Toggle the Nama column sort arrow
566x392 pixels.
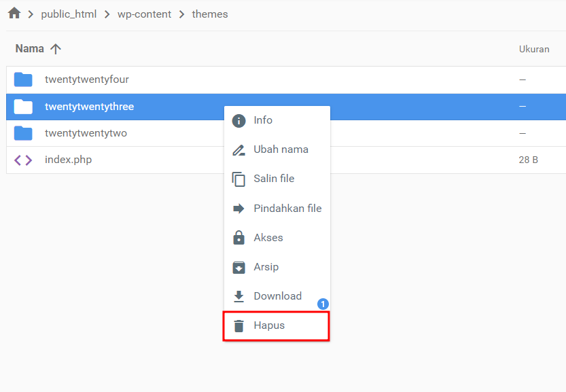click(55, 48)
